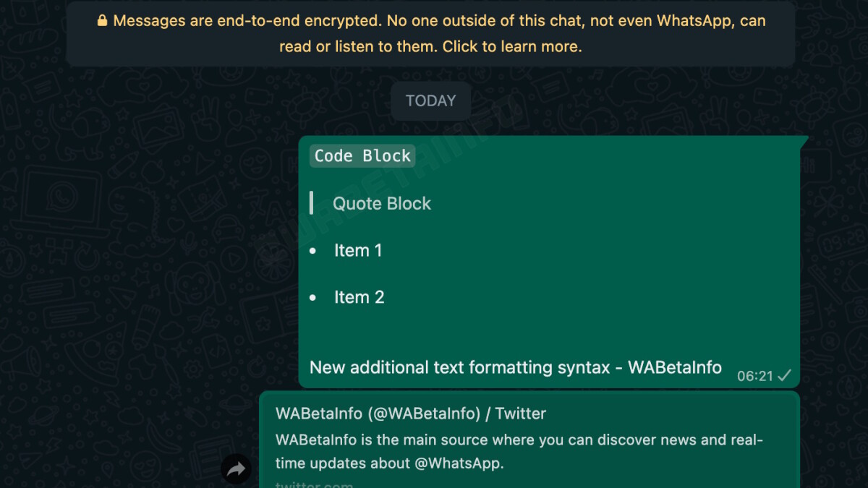Click the lock icon in encryption notice
Screen dimensions: 868x488
pyautogui.click(x=103, y=21)
